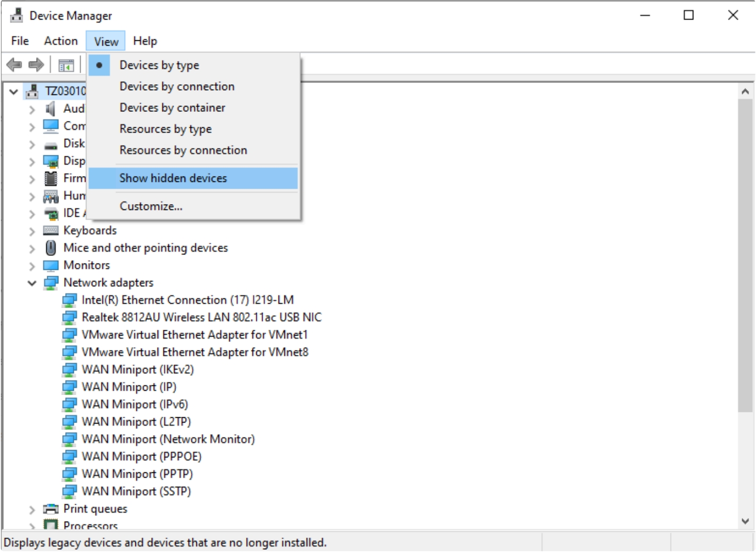Click the Print queues category icon
The height and width of the screenshot is (554, 756).
(51, 509)
